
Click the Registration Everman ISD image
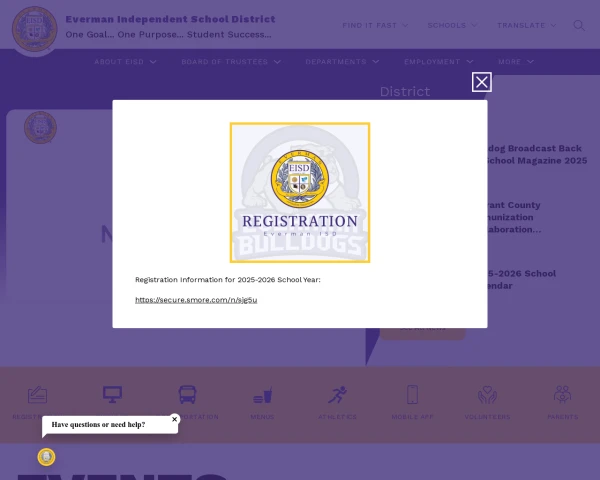coord(300,193)
